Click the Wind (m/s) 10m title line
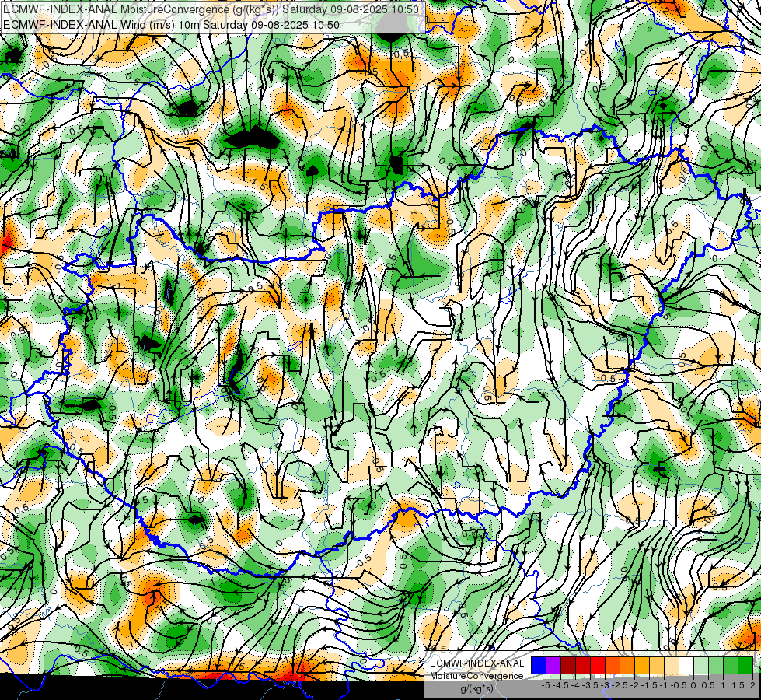The height and width of the screenshot is (700, 761). tap(171, 25)
